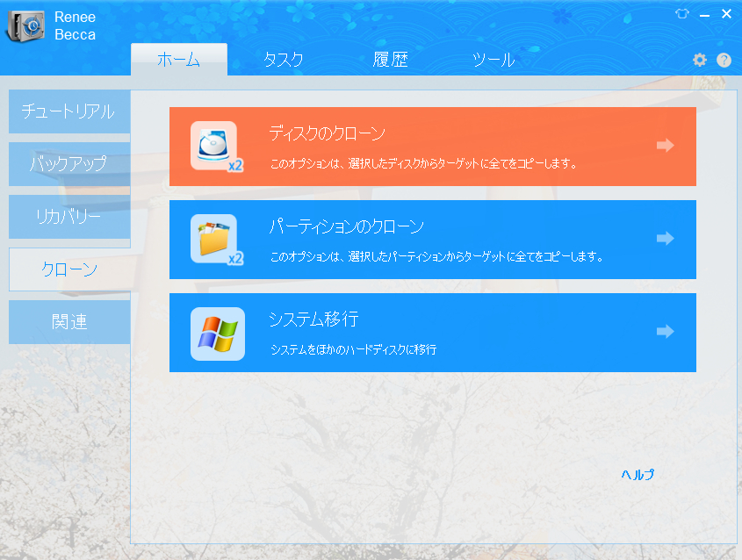Select リカバリー in the sidebar

coord(69,217)
